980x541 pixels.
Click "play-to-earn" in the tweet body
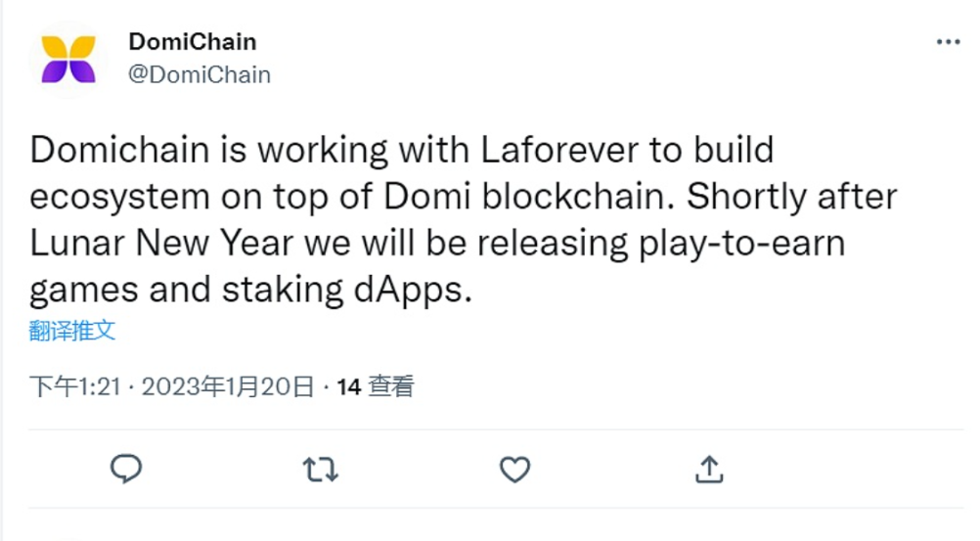[x=743, y=244]
